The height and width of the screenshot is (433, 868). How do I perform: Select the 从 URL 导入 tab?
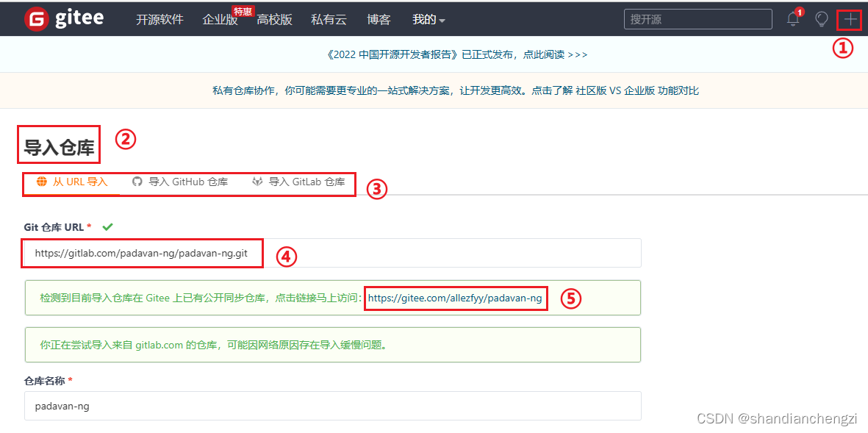tap(72, 182)
